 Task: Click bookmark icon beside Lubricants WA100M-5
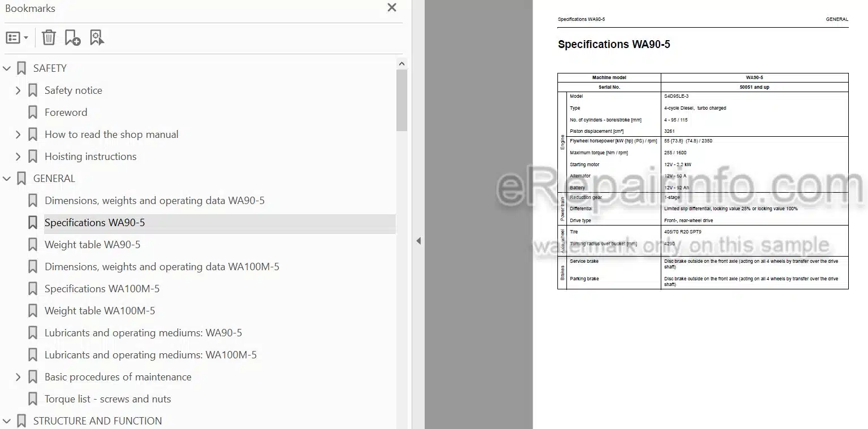pyautogui.click(x=33, y=355)
